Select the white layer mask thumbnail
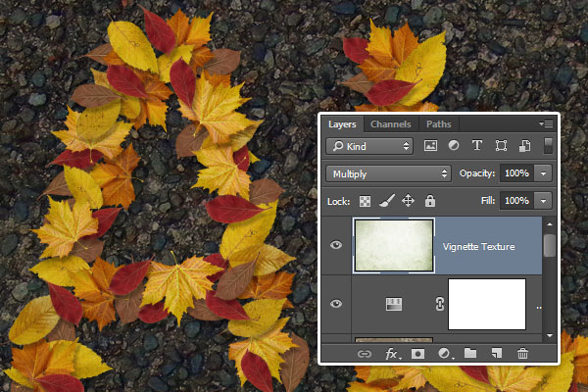The height and width of the screenshot is (392, 588). [486, 304]
